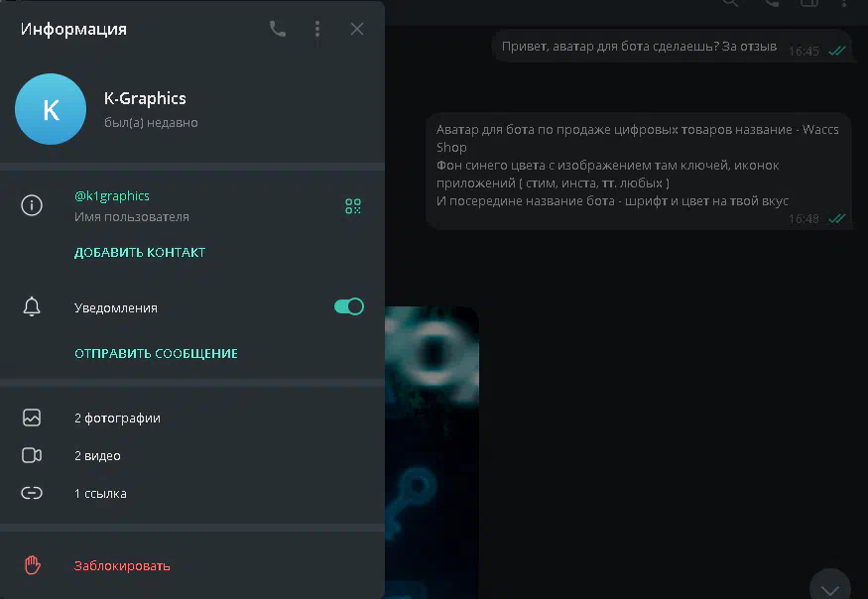Click the @k1graphics username link
Image resolution: width=868 pixels, height=599 pixels.
pyautogui.click(x=112, y=196)
